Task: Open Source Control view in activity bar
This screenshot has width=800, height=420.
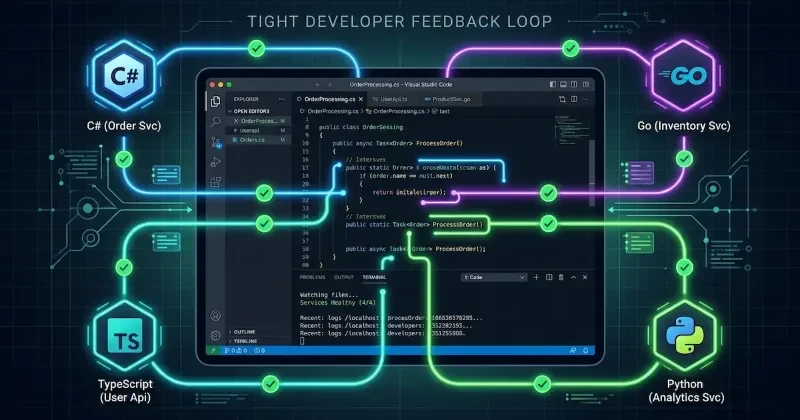Action: coord(216,142)
